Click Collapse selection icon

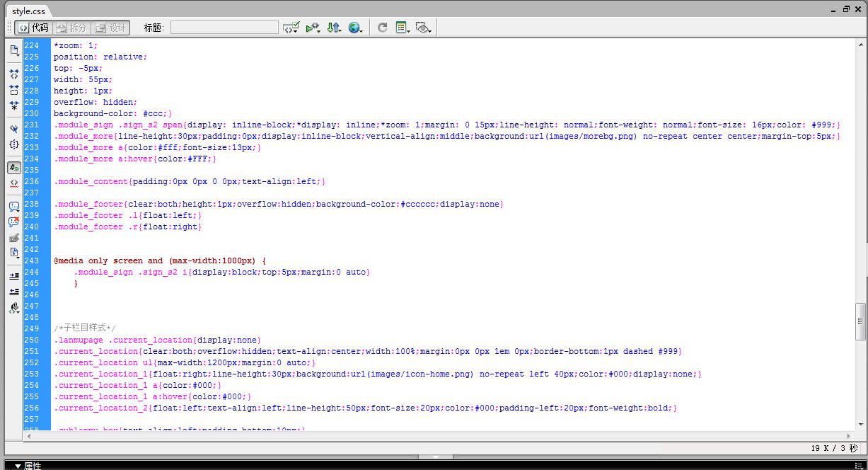pyautogui.click(x=14, y=90)
